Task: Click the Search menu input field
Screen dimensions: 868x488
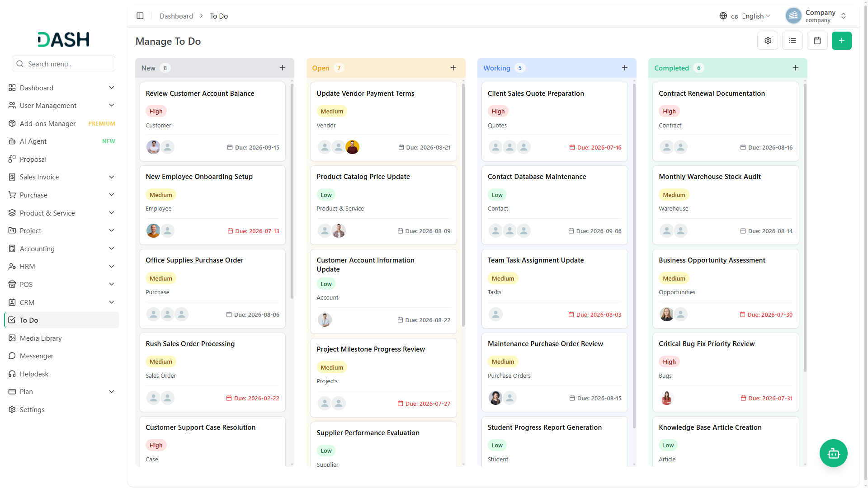Action: (x=64, y=64)
